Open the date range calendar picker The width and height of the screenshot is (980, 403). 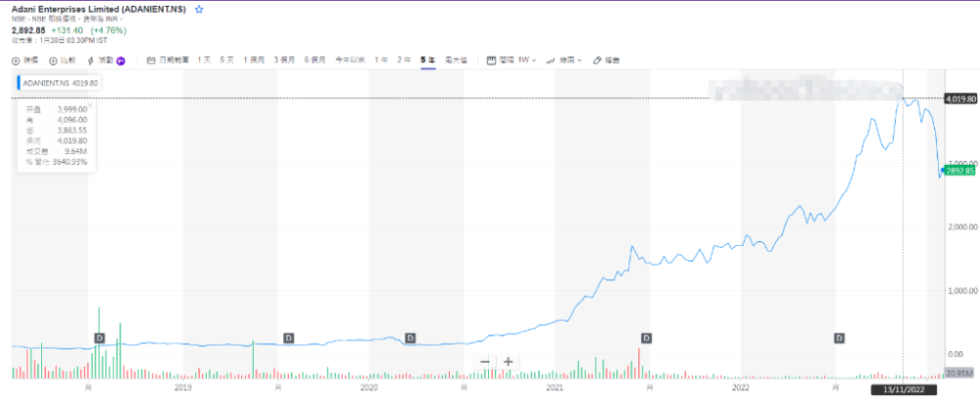169,60
